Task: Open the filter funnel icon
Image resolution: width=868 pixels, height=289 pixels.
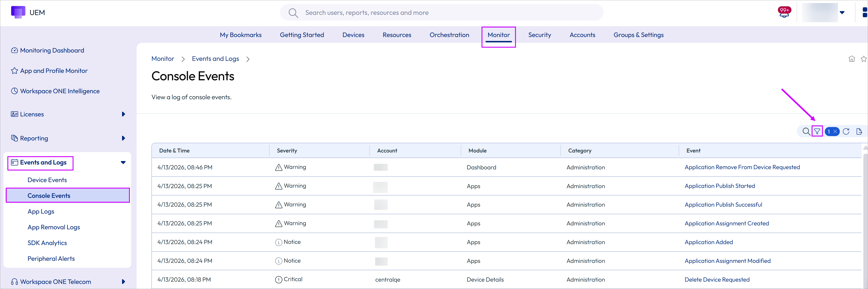Action: click(817, 131)
